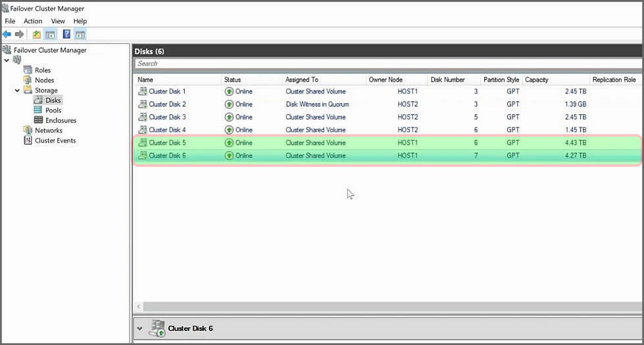Screen dimensions: 644x345
Task: Click GPT partition style for Cluster Disk 2
Action: 513,104
